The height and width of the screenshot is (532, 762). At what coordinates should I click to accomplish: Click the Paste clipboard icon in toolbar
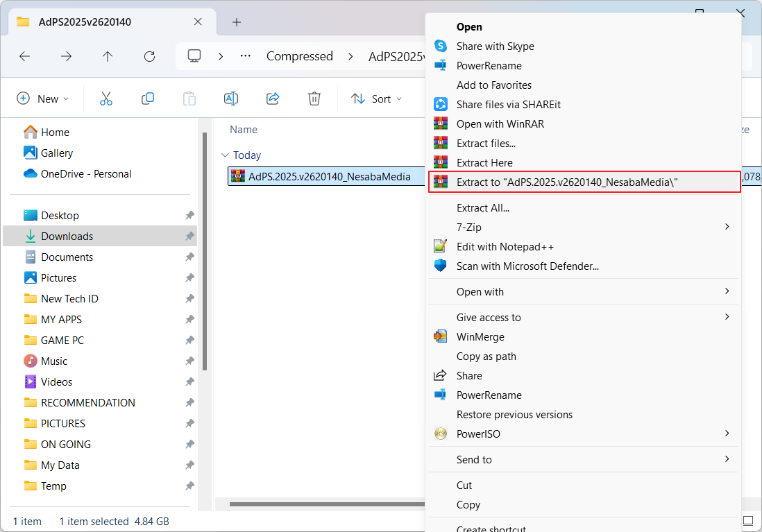pyautogui.click(x=189, y=98)
